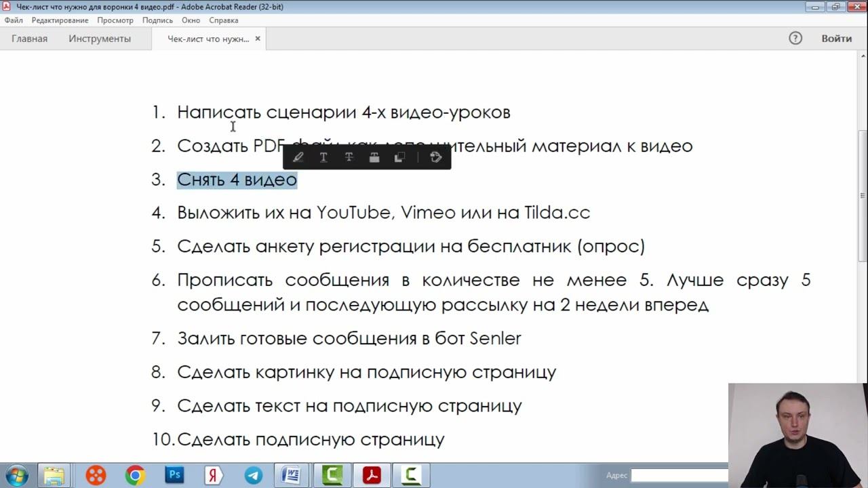868x488 pixels.
Task: Open the Просмотр menu
Action: pyautogui.click(x=115, y=20)
